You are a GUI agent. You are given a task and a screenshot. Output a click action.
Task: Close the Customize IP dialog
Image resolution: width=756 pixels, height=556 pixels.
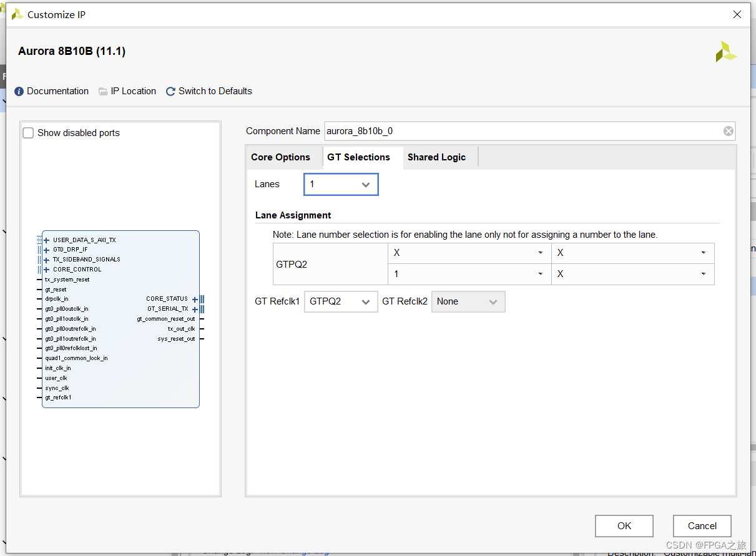pyautogui.click(x=737, y=14)
